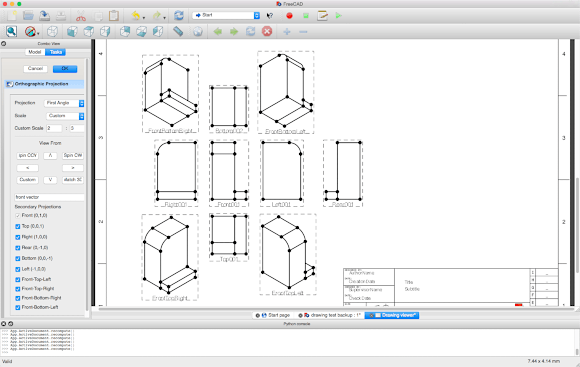Screen dimensions: 580x367
Task: Switch to the Model tab
Action: 35,52
